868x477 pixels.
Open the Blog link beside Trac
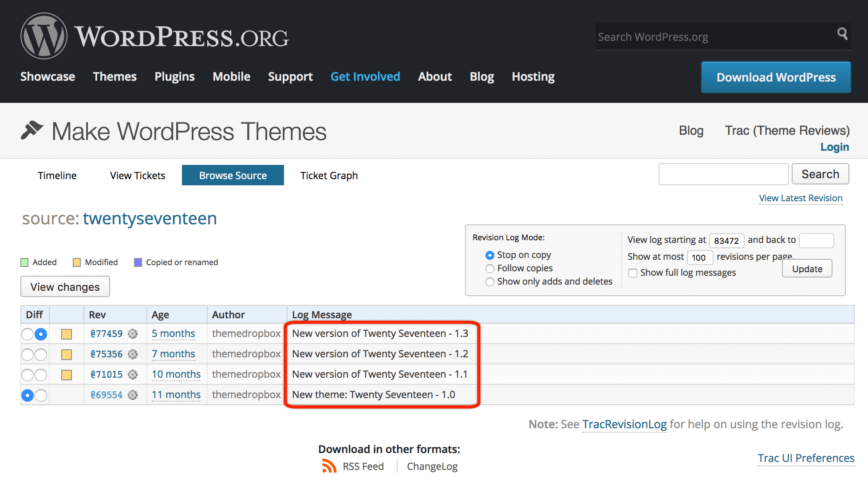point(691,130)
